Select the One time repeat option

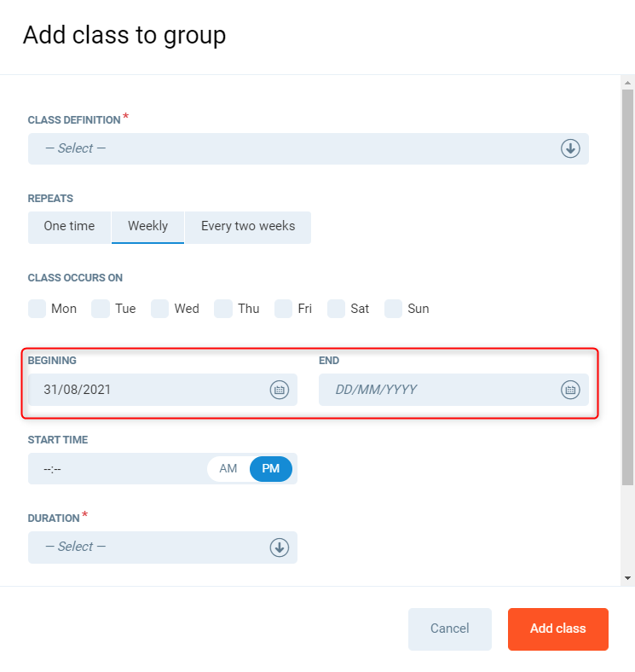69,227
